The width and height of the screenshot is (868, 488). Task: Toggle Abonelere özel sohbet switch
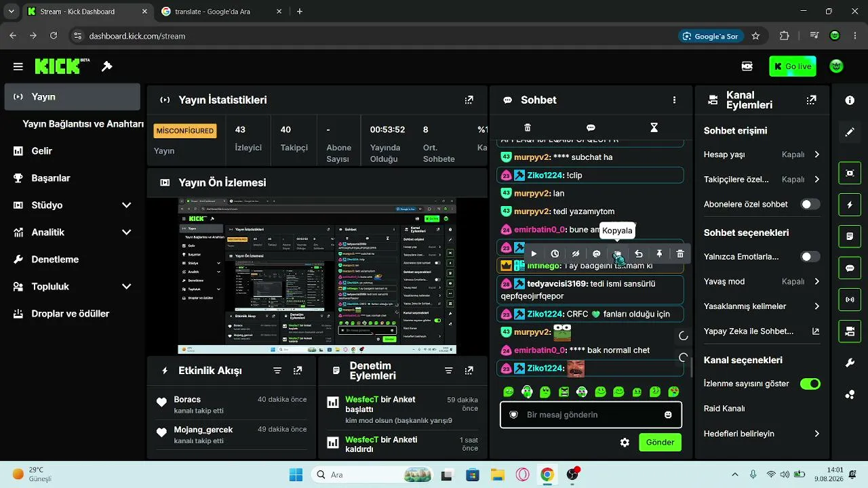(810, 204)
